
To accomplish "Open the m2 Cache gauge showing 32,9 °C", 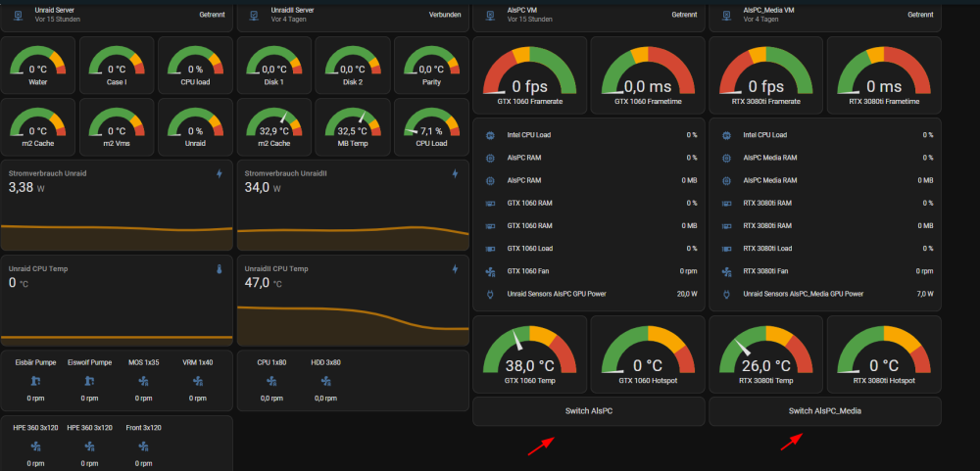I will click(273, 127).
